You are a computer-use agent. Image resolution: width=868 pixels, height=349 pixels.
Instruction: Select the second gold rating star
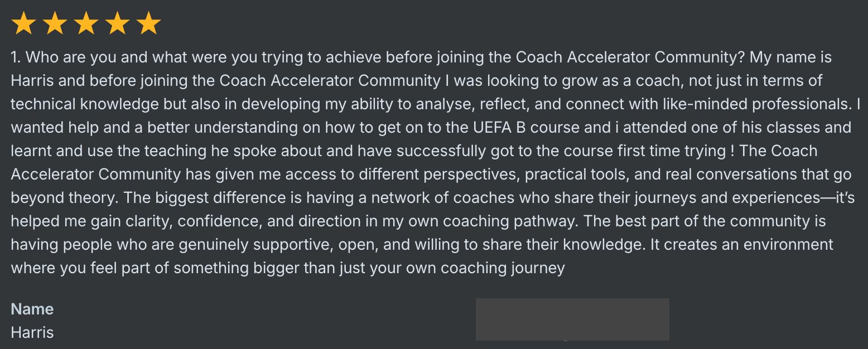click(55, 24)
